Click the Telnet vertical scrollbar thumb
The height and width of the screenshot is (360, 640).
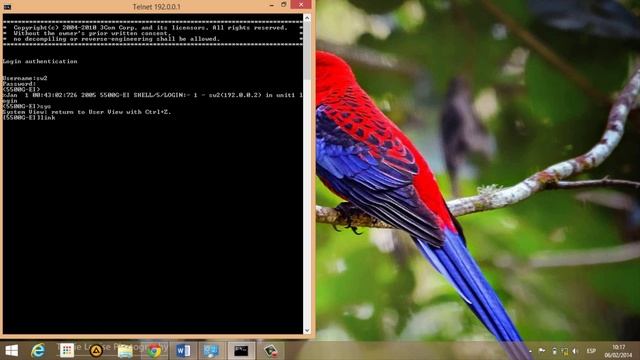click(307, 51)
